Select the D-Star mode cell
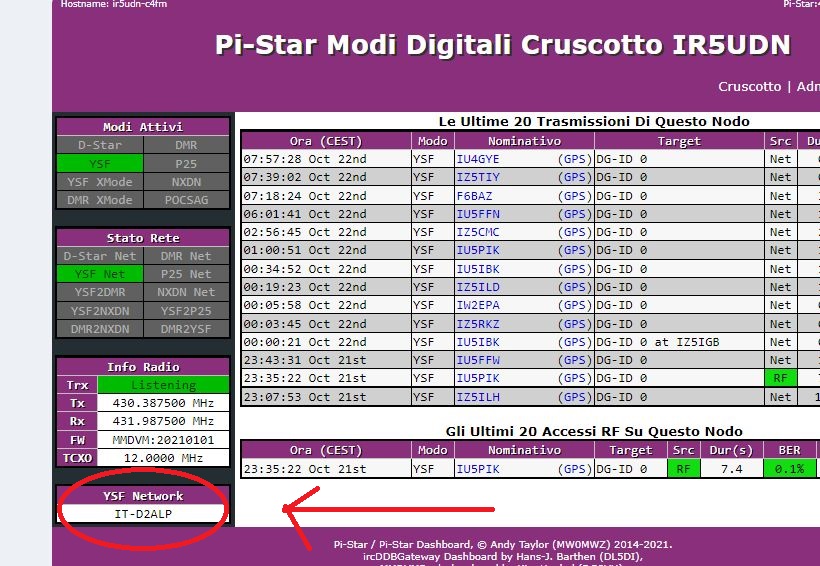820x566 pixels. [100, 145]
